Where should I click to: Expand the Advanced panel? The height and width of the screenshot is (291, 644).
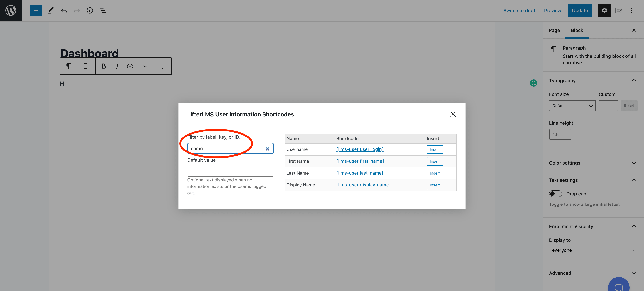(x=594, y=273)
